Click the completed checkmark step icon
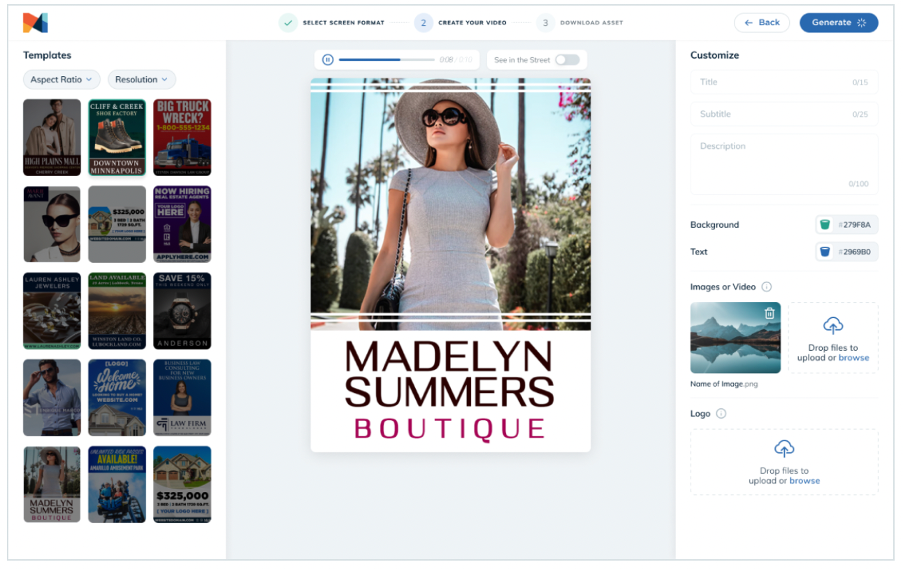The image size is (904, 570). point(288,23)
